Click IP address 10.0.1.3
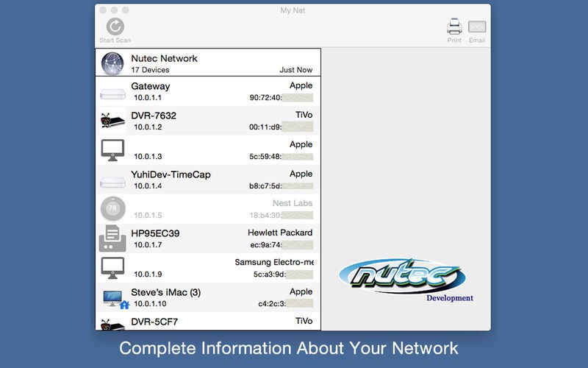 click(148, 157)
